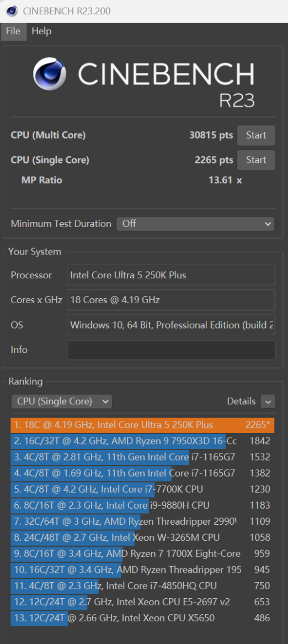Select the Intel Core Ultra 5 250K Plus ranking entry
This screenshot has width=288, height=644.
point(142,425)
